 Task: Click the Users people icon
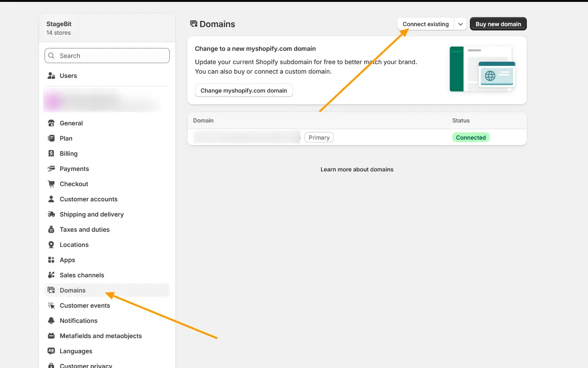click(x=51, y=75)
